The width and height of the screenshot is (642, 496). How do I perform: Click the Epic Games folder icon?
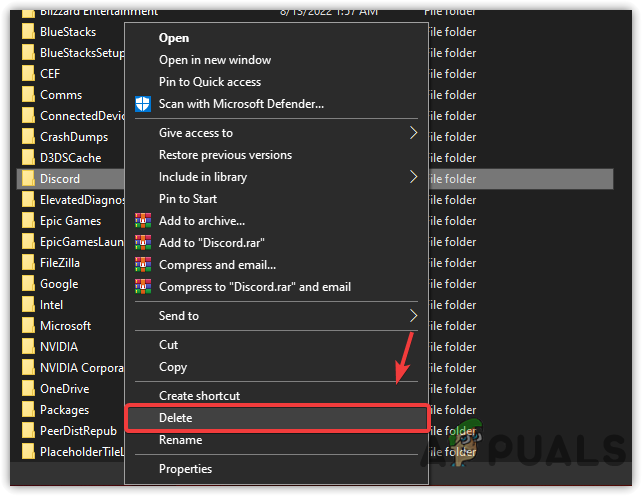28,221
